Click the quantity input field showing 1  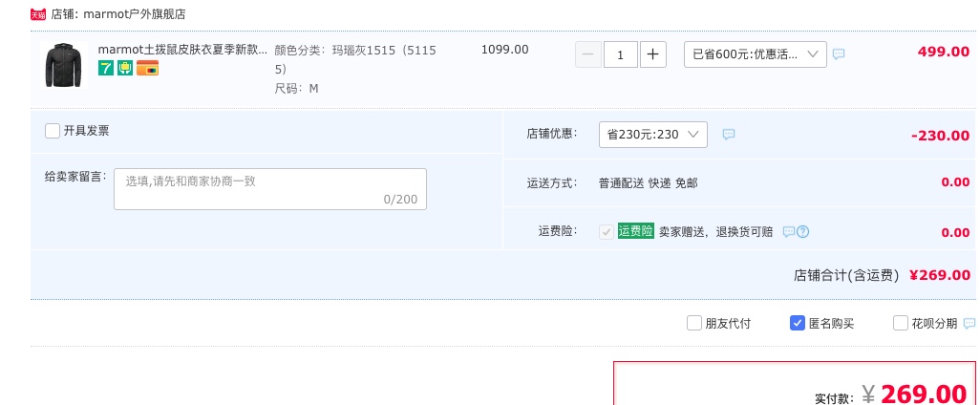[621, 54]
